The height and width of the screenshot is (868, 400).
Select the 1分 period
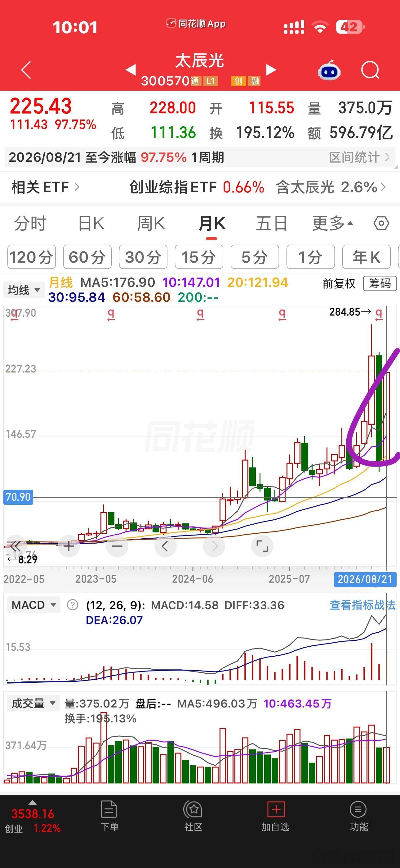(x=310, y=257)
